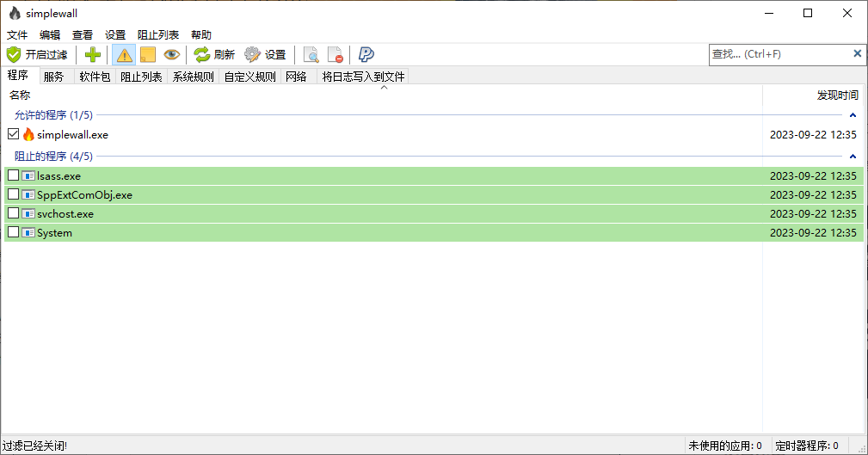Image resolution: width=868 pixels, height=455 pixels.
Task: Uncheck the simplewall.exe checkbox
Action: [13, 134]
